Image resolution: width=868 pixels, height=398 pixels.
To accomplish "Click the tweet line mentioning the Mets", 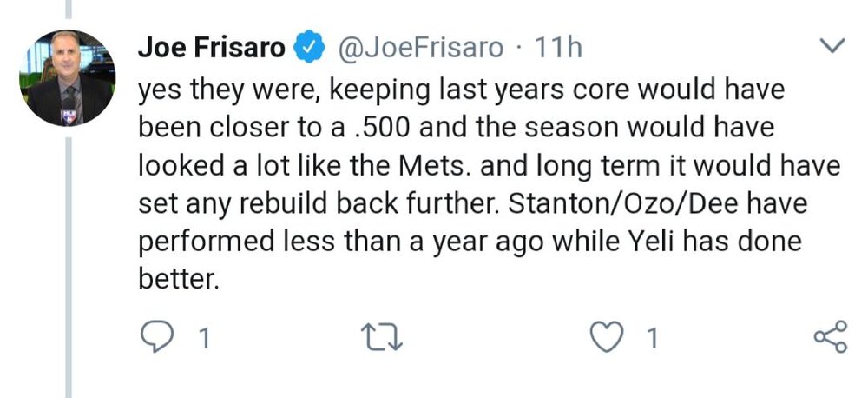I will [x=489, y=166].
